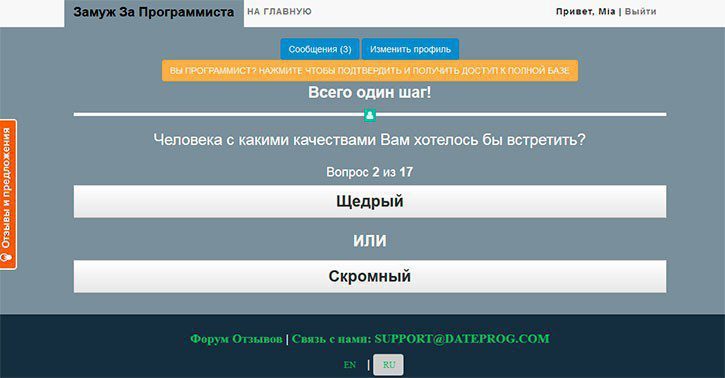Screen dimensions: 725x378
Task: Click the Изменить профиль button
Action: [x=410, y=49]
